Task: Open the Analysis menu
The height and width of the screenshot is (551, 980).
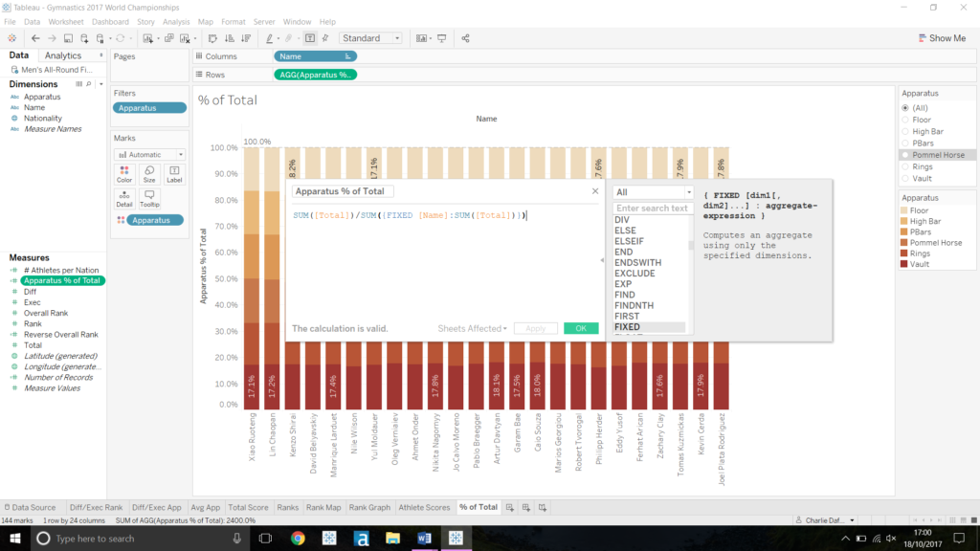Action: pos(176,22)
